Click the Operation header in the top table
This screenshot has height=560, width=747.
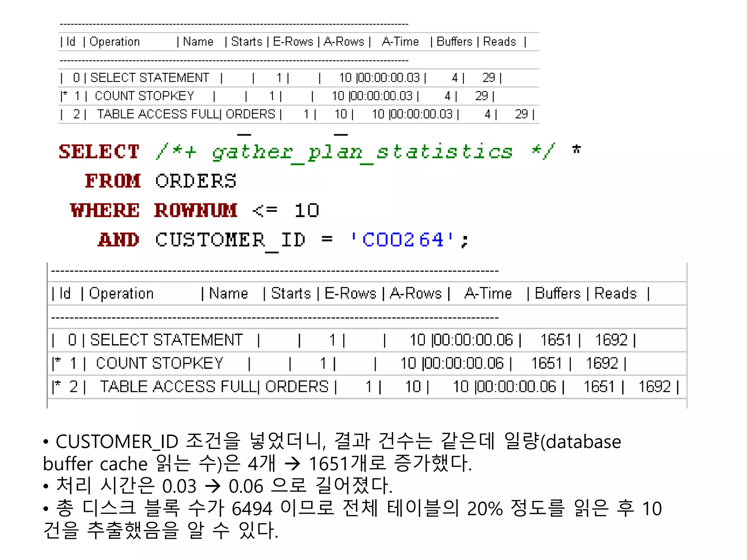(115, 42)
